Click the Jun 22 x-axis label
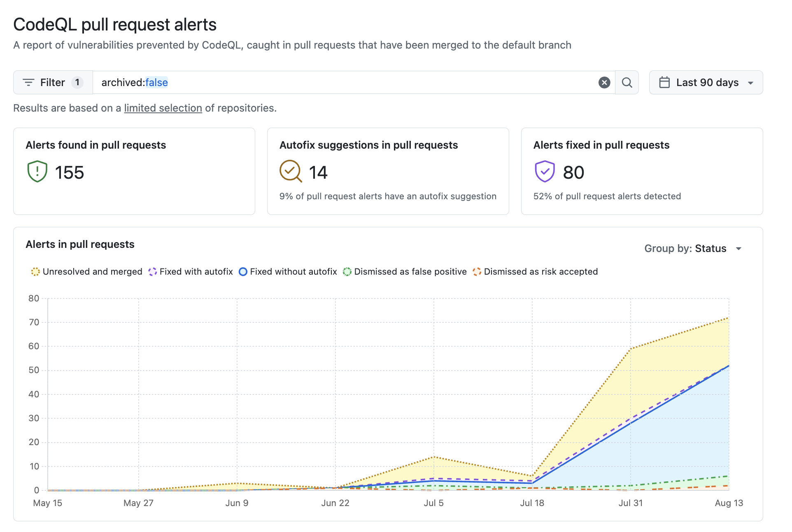This screenshot has width=792, height=532. (335, 503)
